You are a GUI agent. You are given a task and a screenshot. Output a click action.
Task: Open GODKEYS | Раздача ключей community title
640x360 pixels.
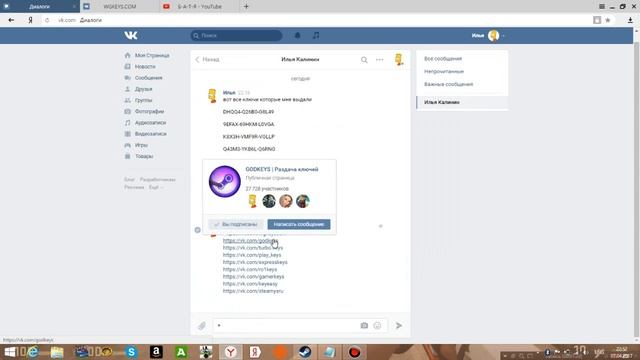(282, 169)
